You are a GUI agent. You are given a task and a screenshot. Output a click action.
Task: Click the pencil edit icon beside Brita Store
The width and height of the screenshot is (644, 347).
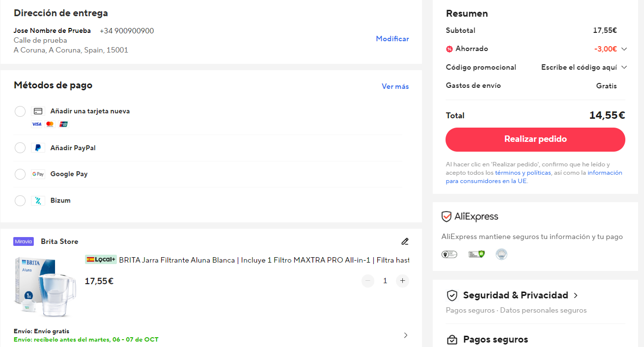pyautogui.click(x=405, y=241)
